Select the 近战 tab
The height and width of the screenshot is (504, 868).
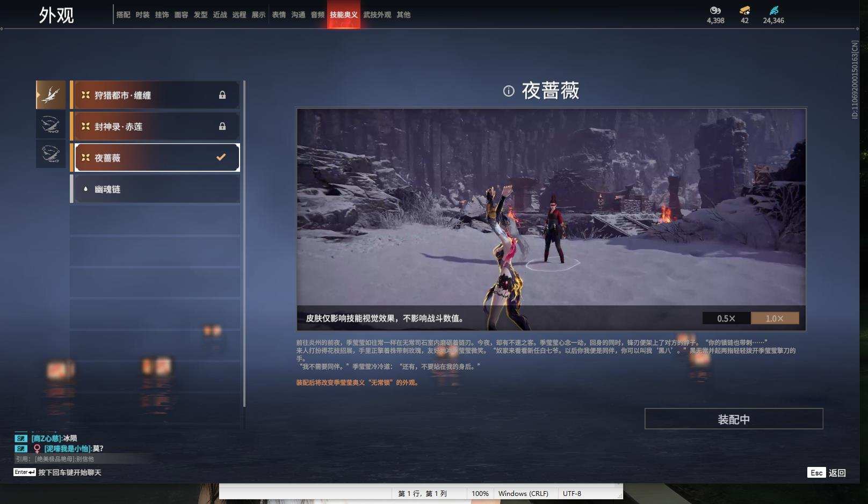[x=220, y=15]
